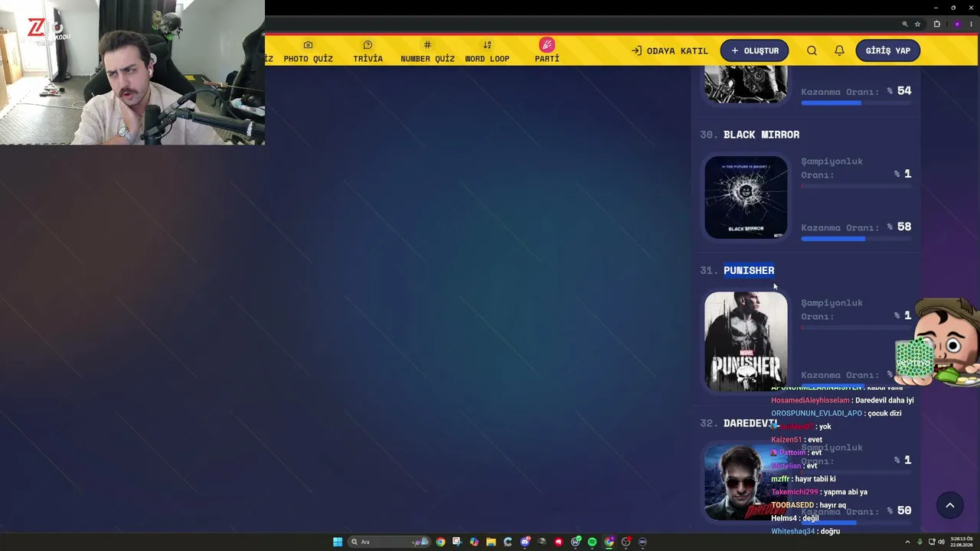980x551 pixels.
Task: Click the Giriş Yap login button
Action: point(887,51)
